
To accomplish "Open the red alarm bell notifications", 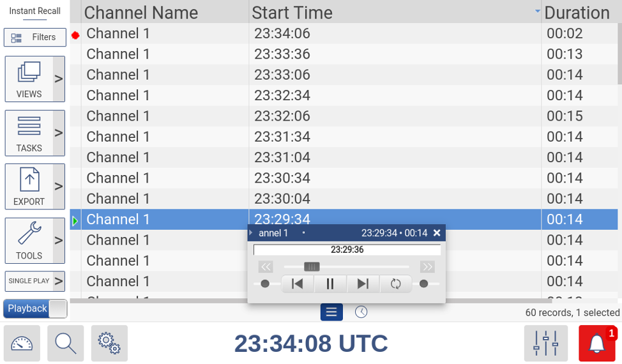I will pyautogui.click(x=597, y=344).
